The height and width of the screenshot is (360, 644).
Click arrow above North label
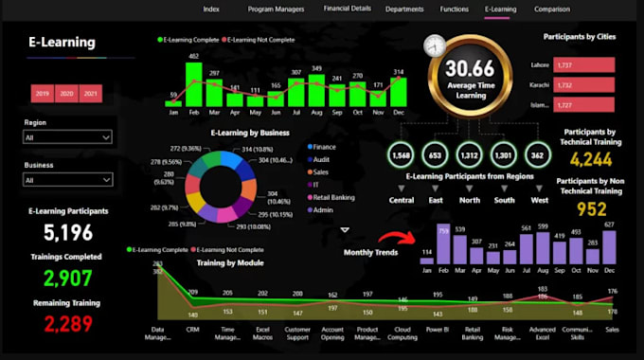coord(469,189)
